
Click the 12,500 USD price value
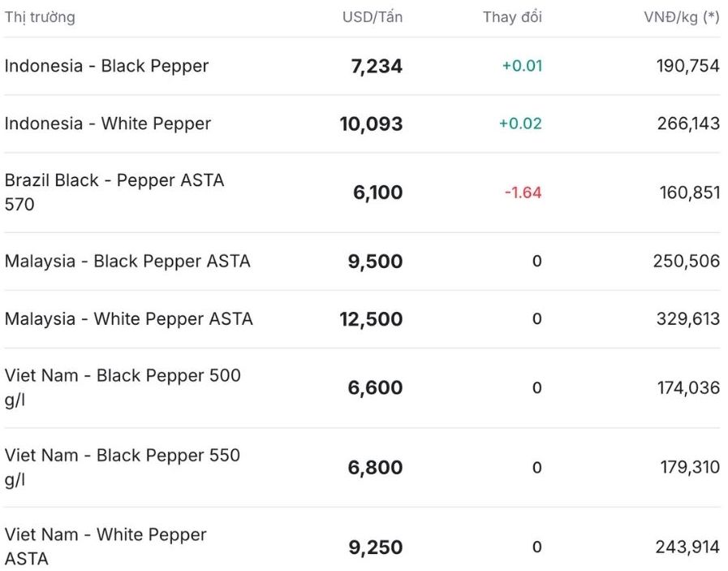pos(371,319)
